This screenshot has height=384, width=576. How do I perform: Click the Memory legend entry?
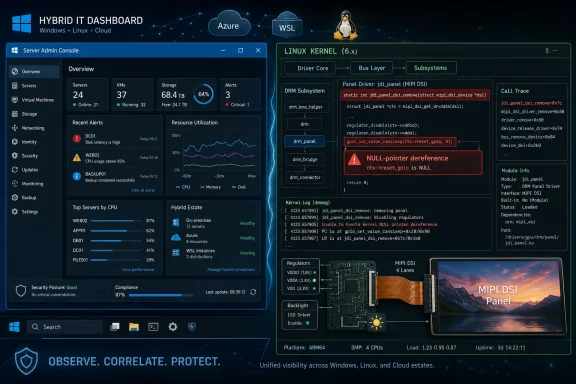(x=210, y=187)
